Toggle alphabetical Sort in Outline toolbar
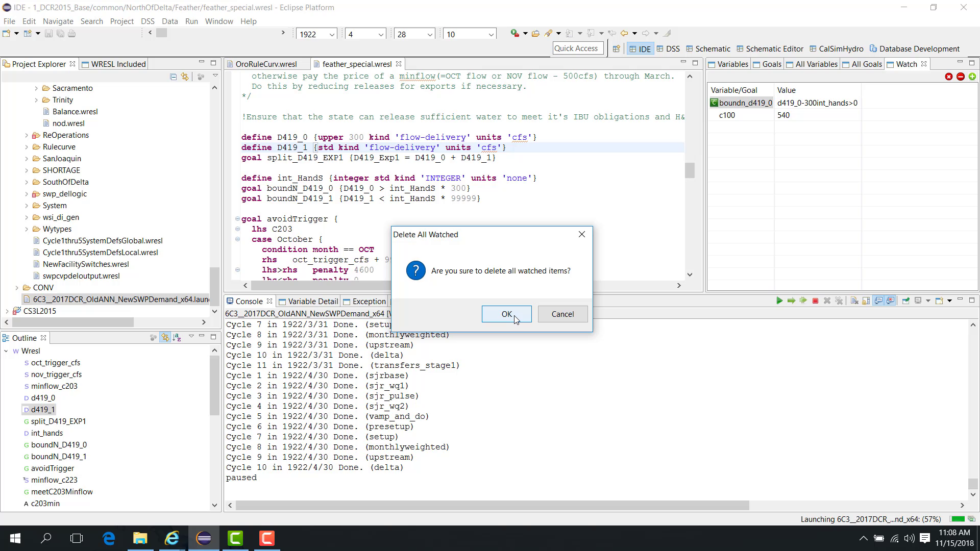Viewport: 980px width, 551px height. (177, 337)
